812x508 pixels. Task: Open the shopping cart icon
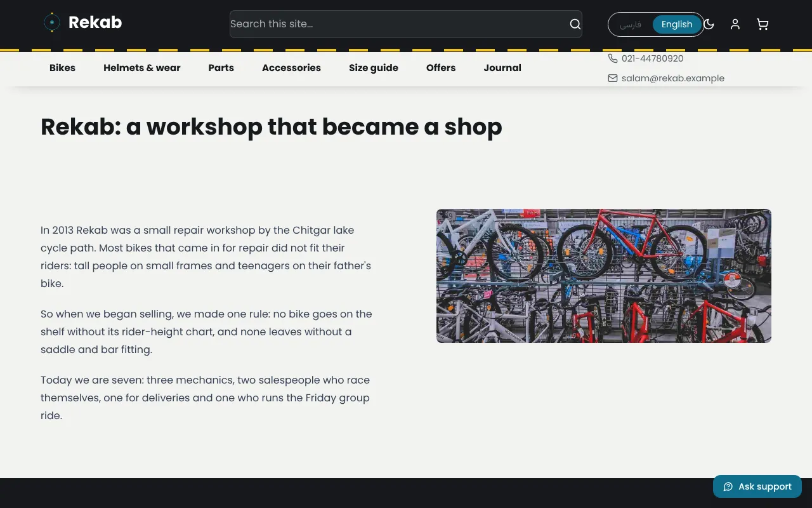763,24
